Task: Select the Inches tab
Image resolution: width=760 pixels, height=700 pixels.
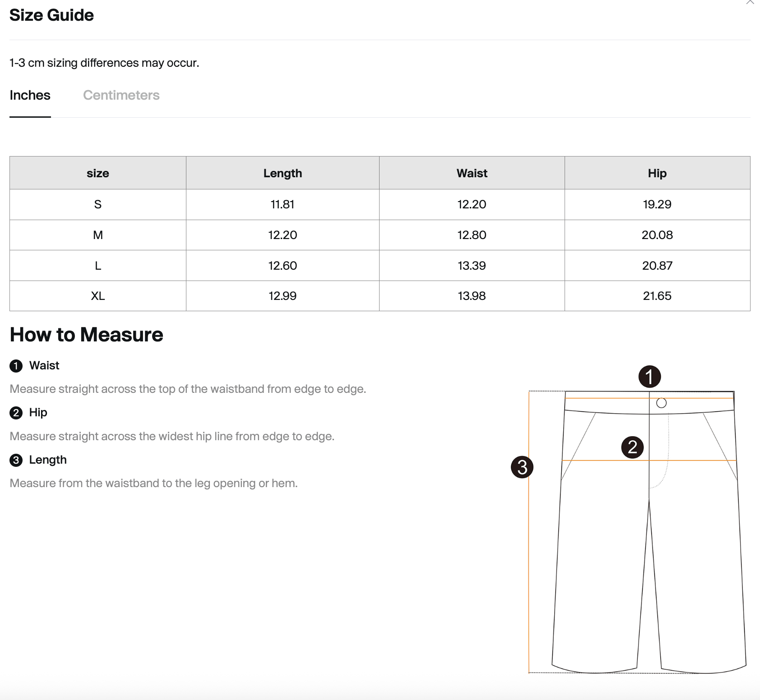Action: point(30,95)
